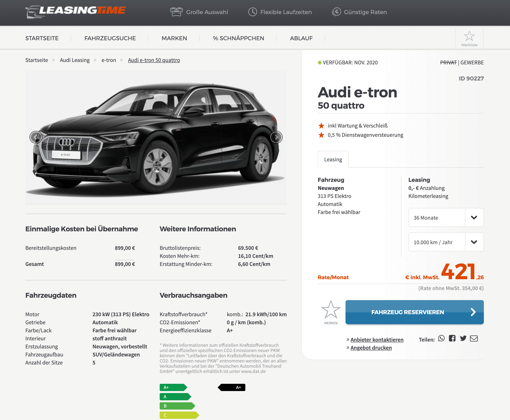Open the Merkliste star in navigation
The height and width of the screenshot is (420, 510).
point(469,38)
